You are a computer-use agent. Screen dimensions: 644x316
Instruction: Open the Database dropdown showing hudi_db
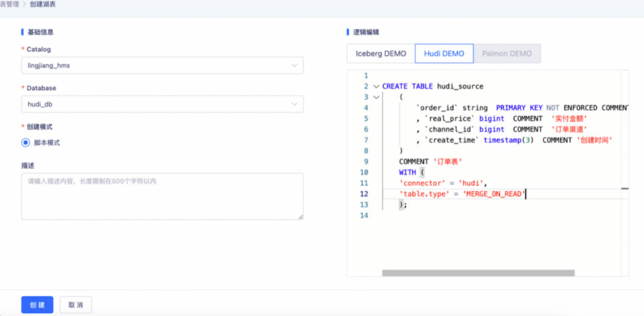pyautogui.click(x=162, y=104)
